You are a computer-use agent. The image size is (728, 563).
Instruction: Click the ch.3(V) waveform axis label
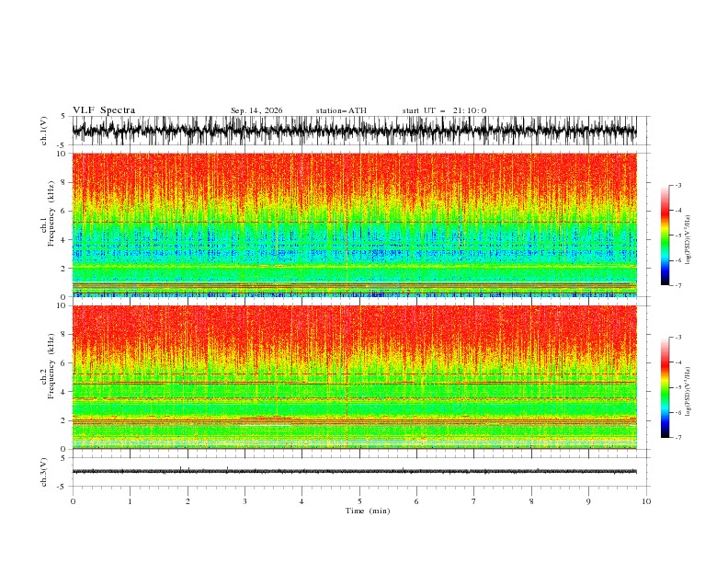43,472
